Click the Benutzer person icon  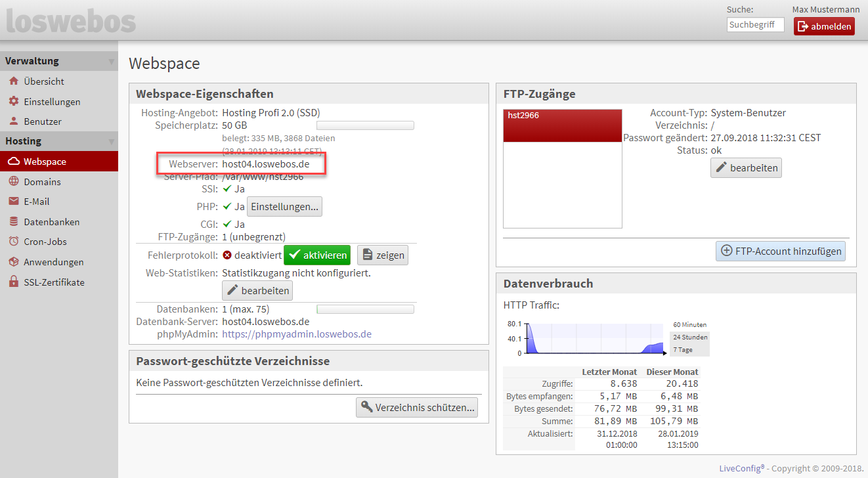pyautogui.click(x=13, y=121)
